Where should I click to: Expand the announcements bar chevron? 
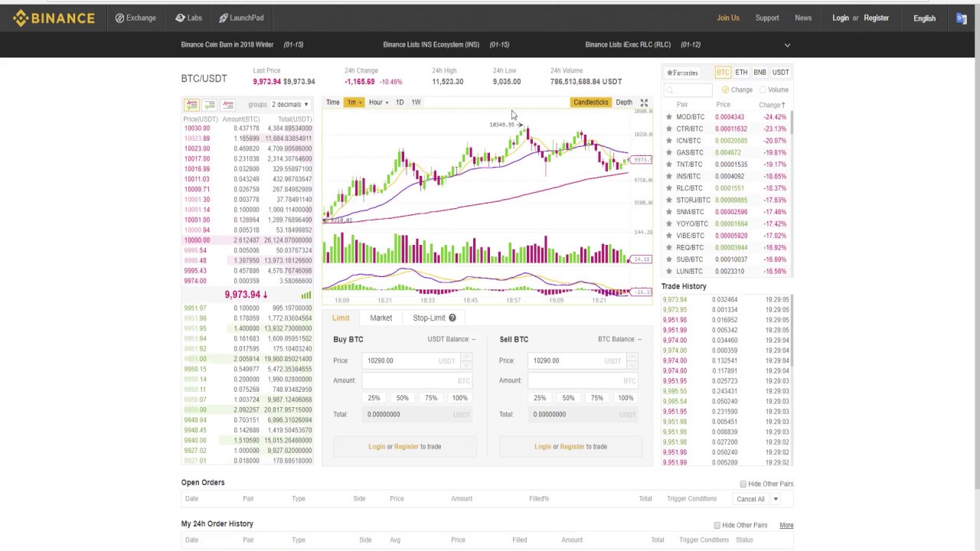[x=787, y=45]
